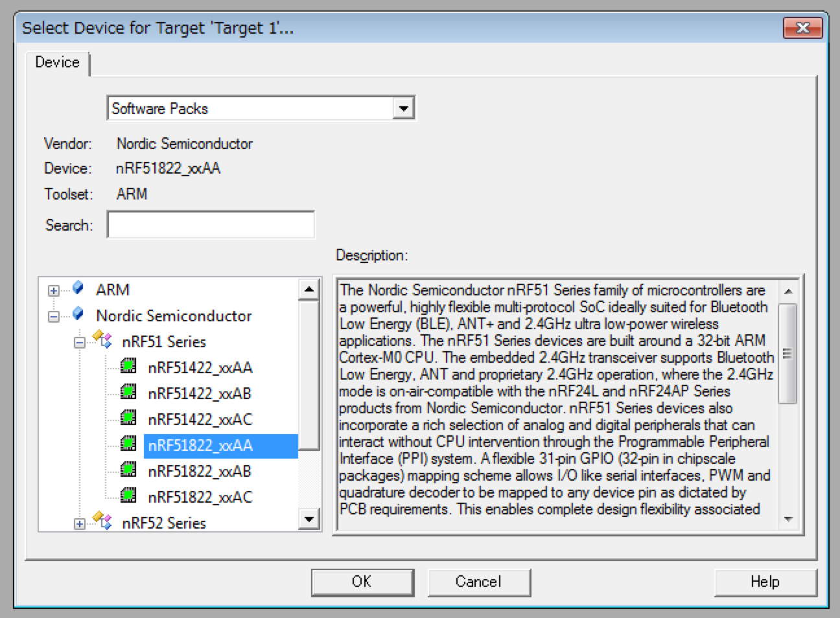Image resolution: width=840 pixels, height=618 pixels.
Task: Collapse the Nordic Semiconductor tree node
Action: pyautogui.click(x=54, y=317)
